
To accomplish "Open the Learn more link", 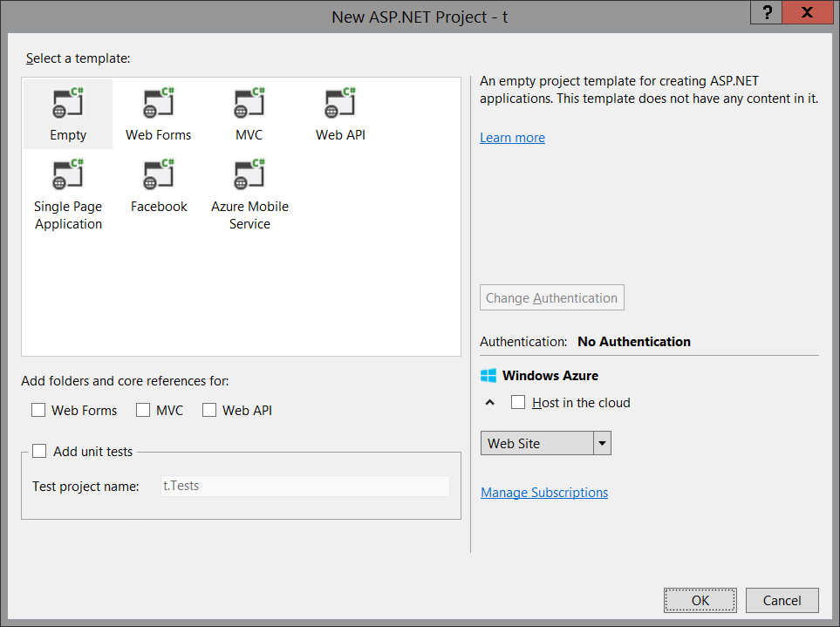I will point(512,138).
